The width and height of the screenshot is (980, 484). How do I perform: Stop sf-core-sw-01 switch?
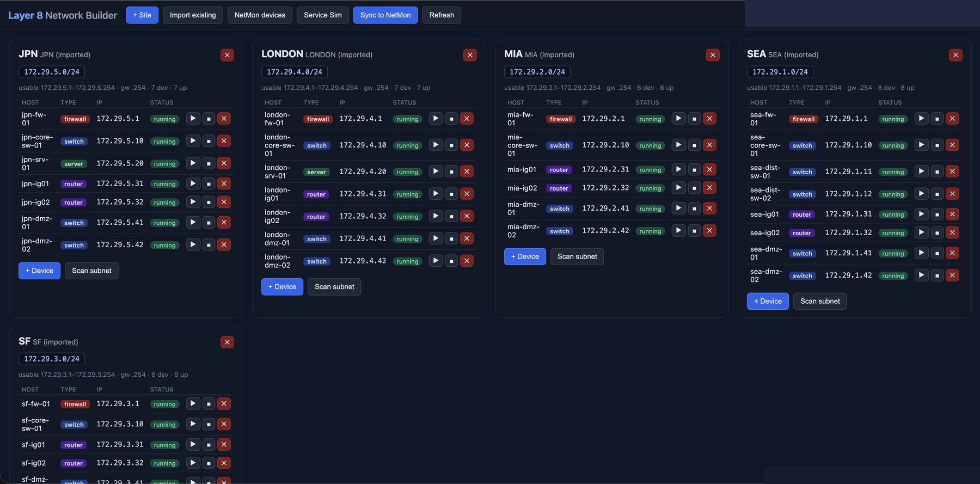(x=209, y=424)
